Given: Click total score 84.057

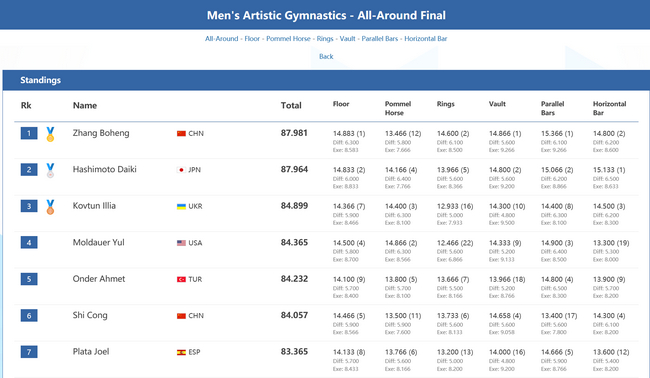Looking at the screenshot, I should (x=294, y=315).
